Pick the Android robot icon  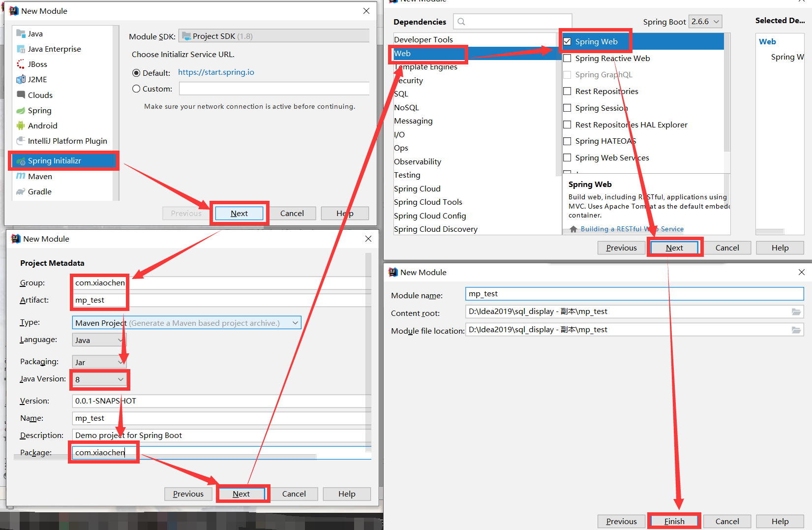pos(21,125)
